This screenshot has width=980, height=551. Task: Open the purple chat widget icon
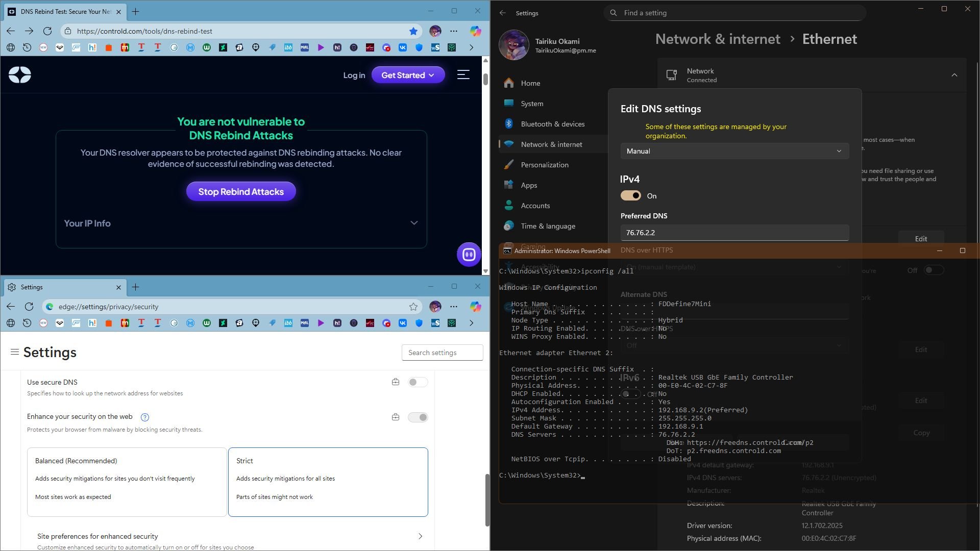click(469, 254)
